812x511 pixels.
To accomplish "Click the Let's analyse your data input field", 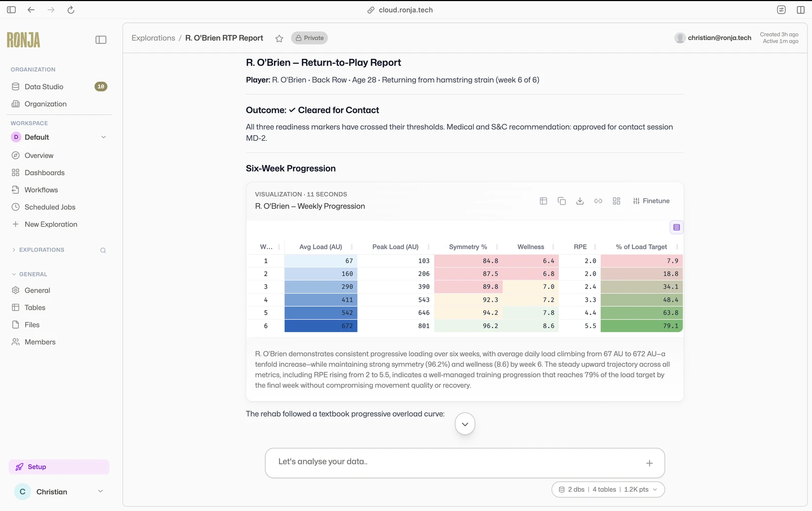I will 457,462.
